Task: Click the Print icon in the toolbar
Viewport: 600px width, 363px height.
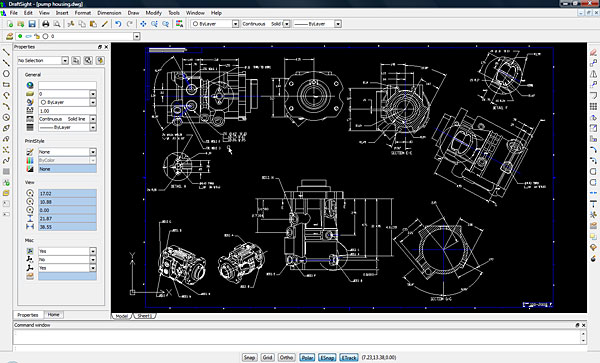Action: (x=46, y=24)
